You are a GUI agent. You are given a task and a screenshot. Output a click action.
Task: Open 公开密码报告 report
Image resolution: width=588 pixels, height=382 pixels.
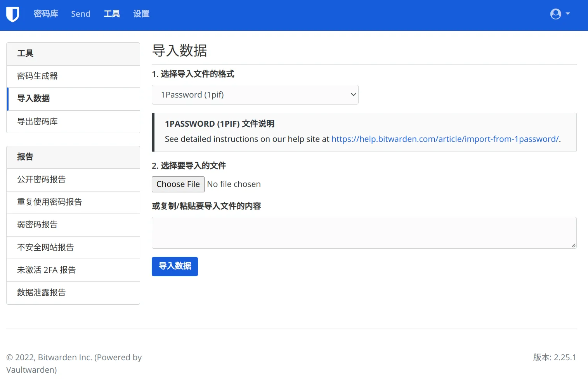pyautogui.click(x=73, y=180)
